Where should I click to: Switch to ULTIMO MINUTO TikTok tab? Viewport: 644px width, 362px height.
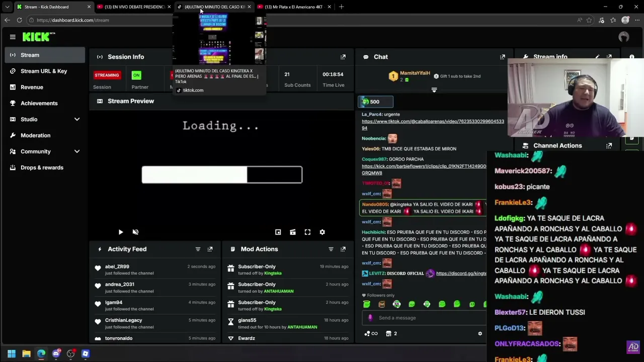click(x=214, y=7)
